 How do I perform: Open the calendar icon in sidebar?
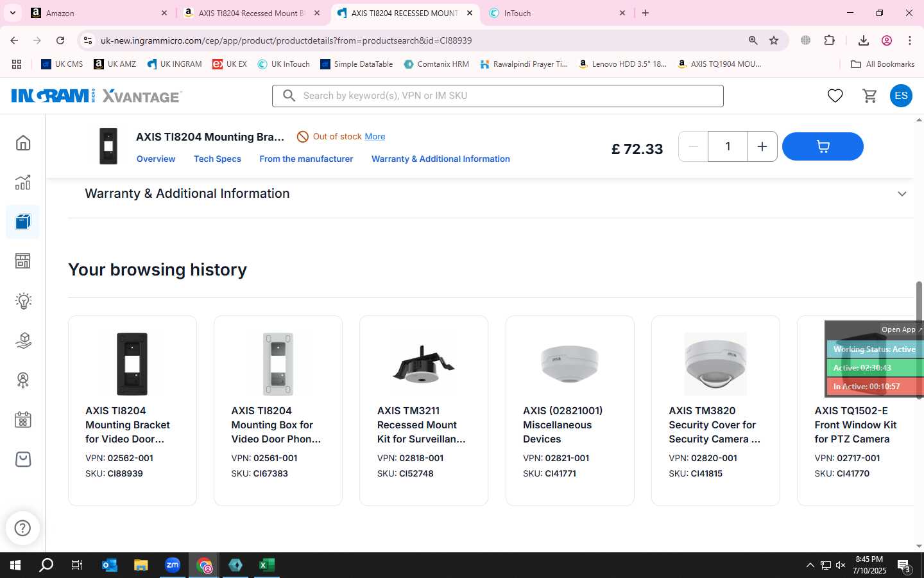tap(23, 420)
